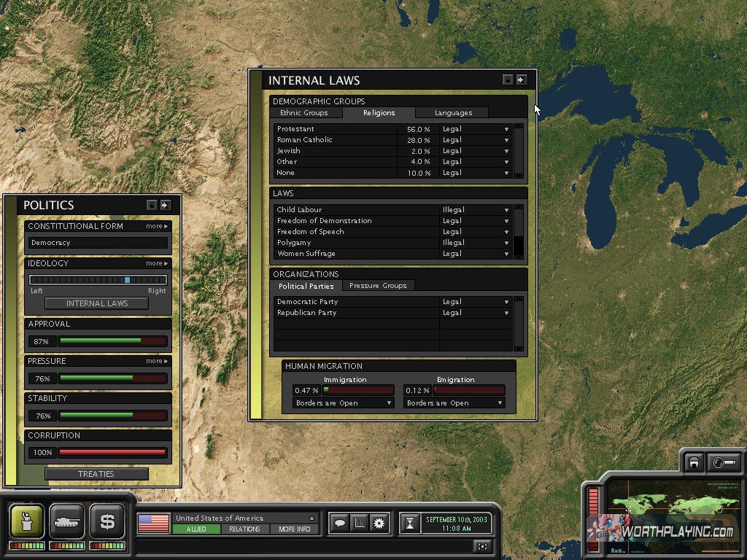Open the Polygamy legality dropdown
747x560 pixels.
click(x=506, y=243)
